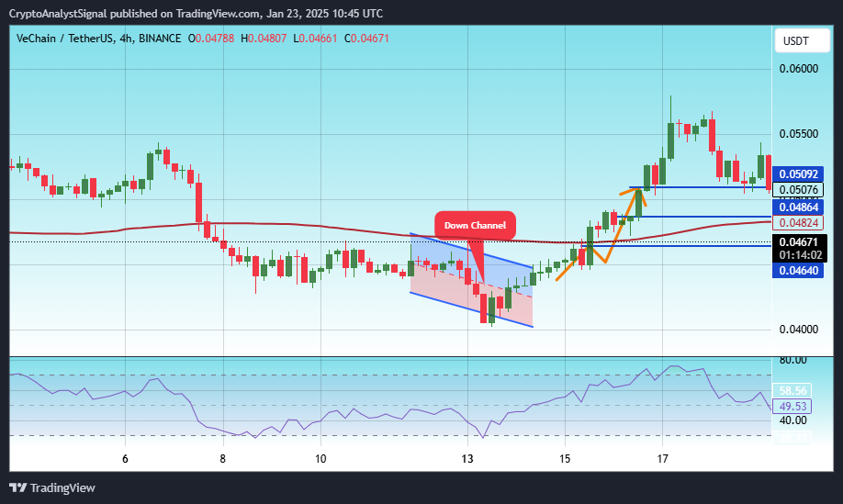Select the blue 0.04640 price tag

798,270
